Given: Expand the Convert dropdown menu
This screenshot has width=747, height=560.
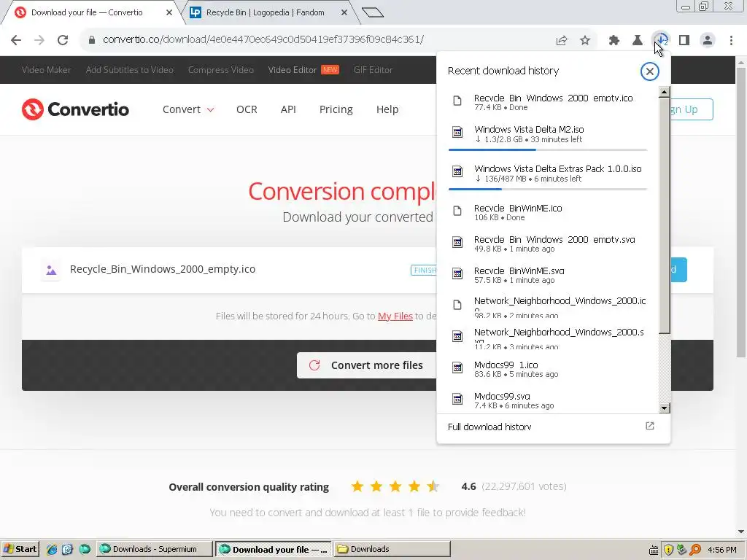Looking at the screenshot, I should point(188,109).
